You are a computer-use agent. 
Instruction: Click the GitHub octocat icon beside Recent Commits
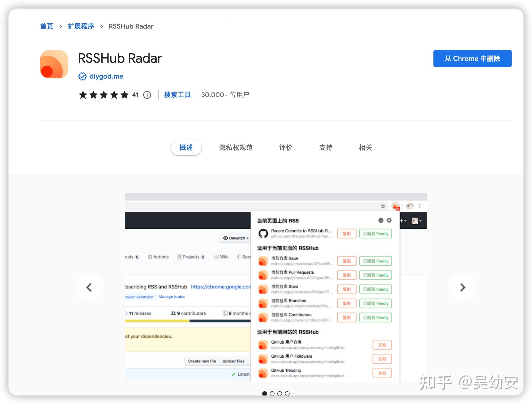coord(263,233)
